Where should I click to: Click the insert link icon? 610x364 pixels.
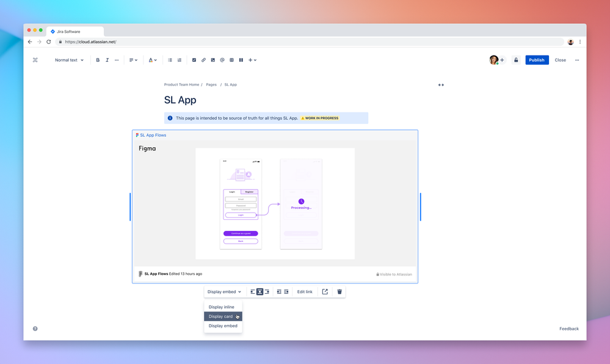(x=203, y=60)
